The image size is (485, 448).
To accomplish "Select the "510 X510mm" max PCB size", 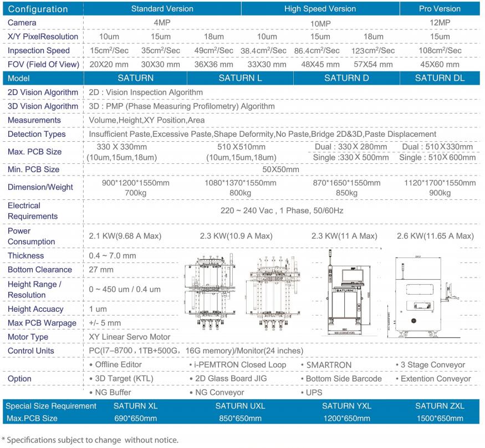I will point(241,147).
